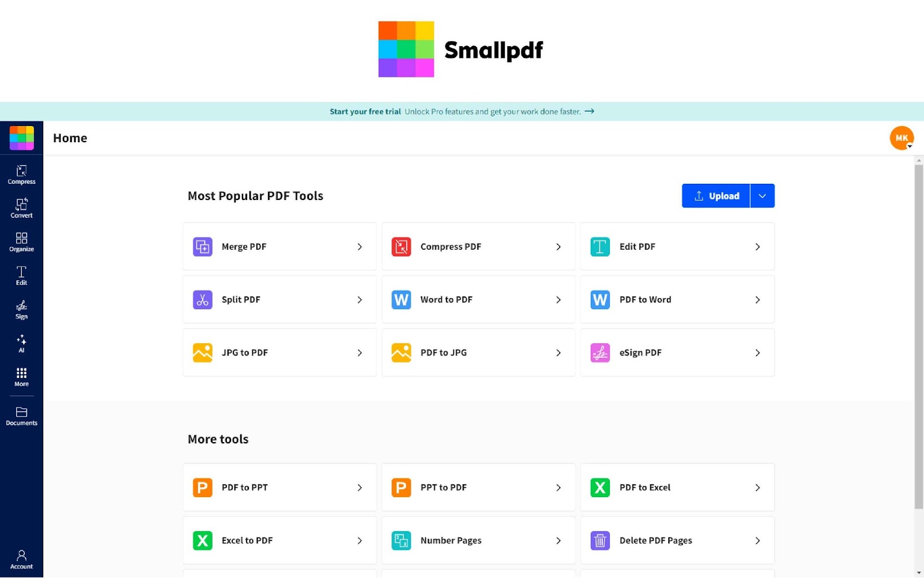The height and width of the screenshot is (578, 924).
Task: Click the scrollbar down arrow
Action: pyautogui.click(x=918, y=573)
